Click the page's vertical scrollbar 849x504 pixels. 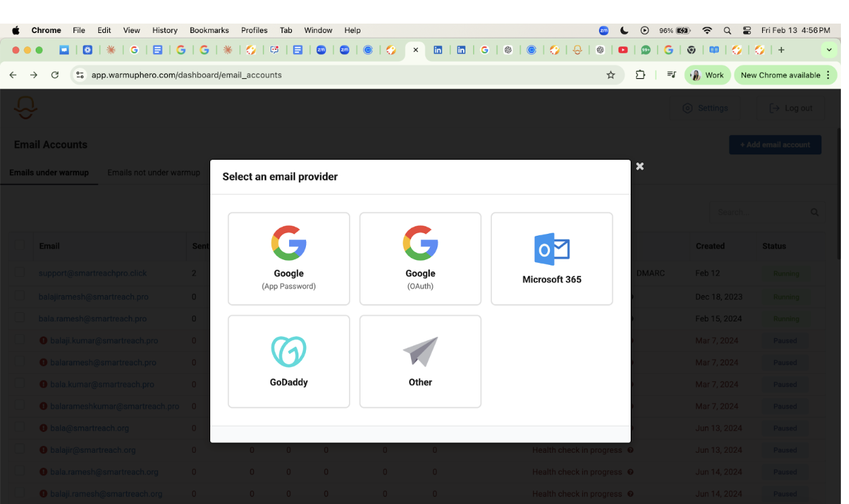(839, 194)
